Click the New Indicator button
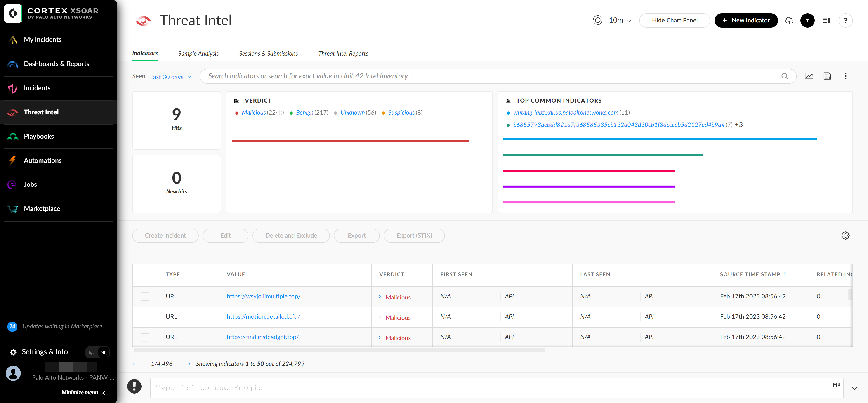 (747, 21)
